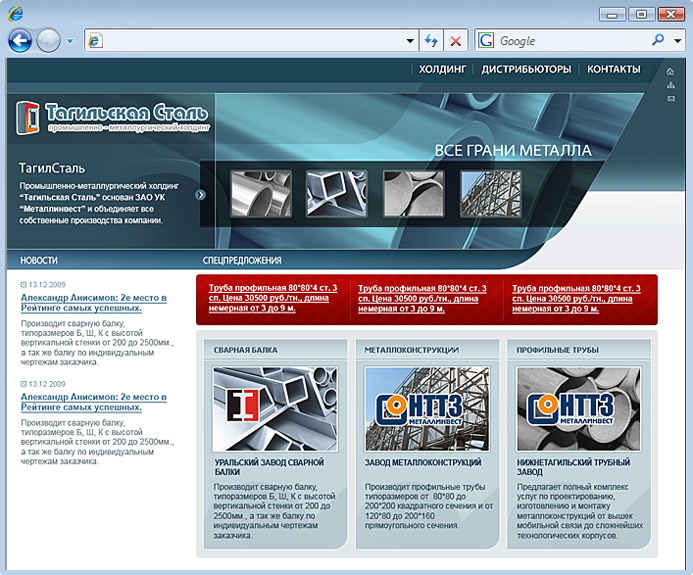Click the first news date 13.12.2009
Image resolution: width=693 pixels, height=575 pixels.
(47, 285)
